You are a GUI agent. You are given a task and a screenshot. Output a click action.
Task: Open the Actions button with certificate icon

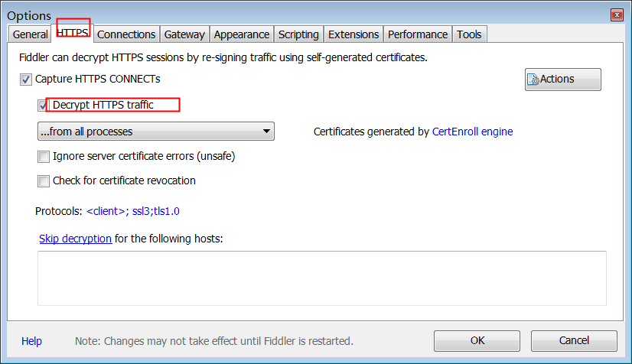562,80
